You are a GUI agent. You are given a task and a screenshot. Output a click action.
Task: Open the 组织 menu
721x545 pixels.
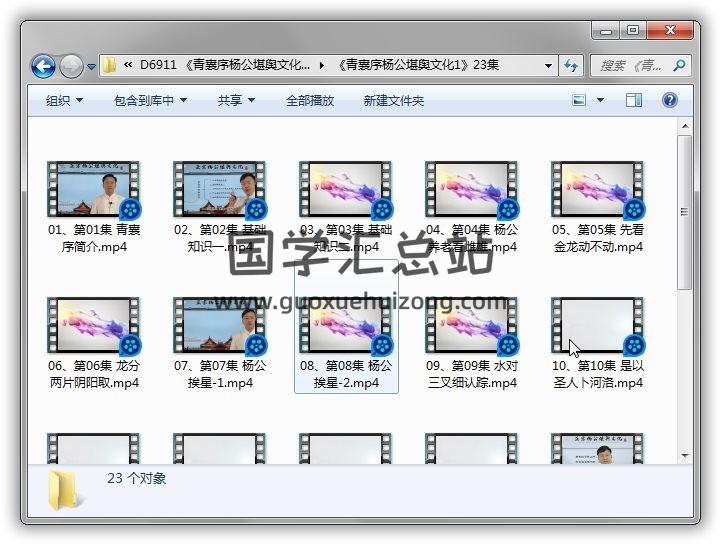point(65,100)
